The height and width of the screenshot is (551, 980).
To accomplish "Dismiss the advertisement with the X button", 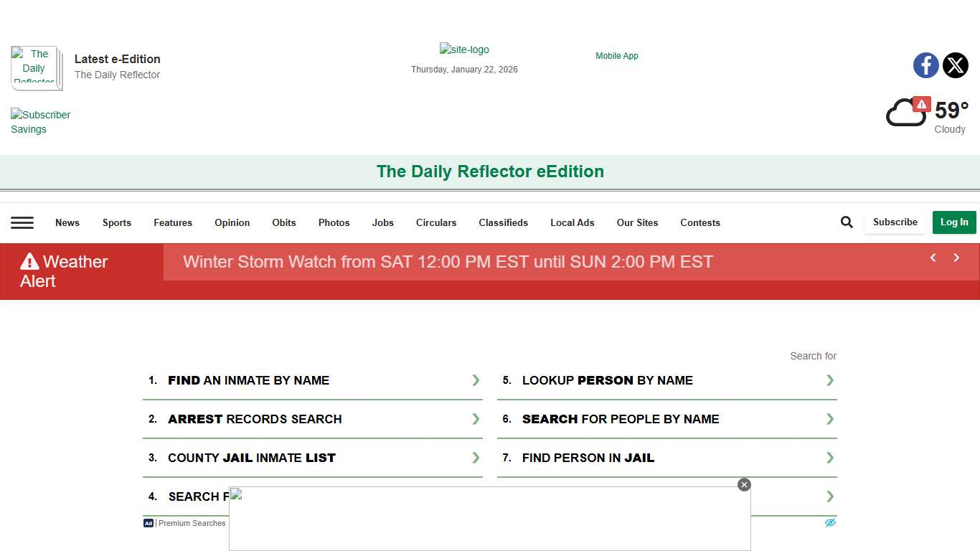I will pos(744,484).
